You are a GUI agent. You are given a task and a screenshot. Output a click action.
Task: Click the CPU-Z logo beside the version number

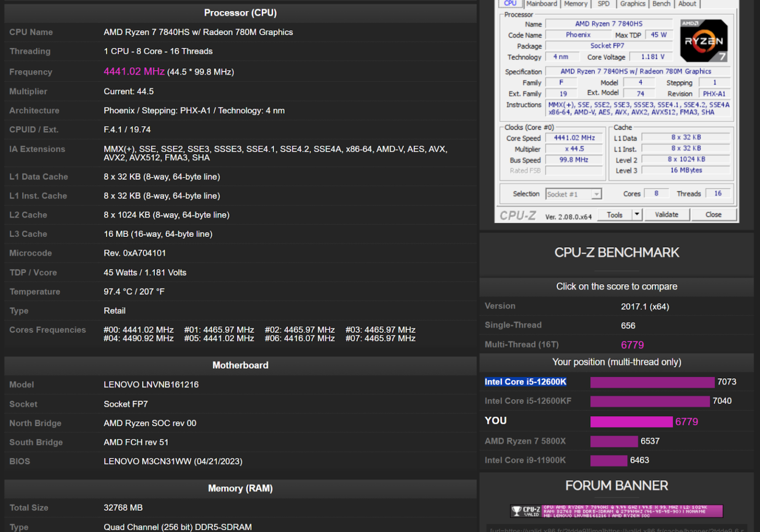pyautogui.click(x=517, y=216)
